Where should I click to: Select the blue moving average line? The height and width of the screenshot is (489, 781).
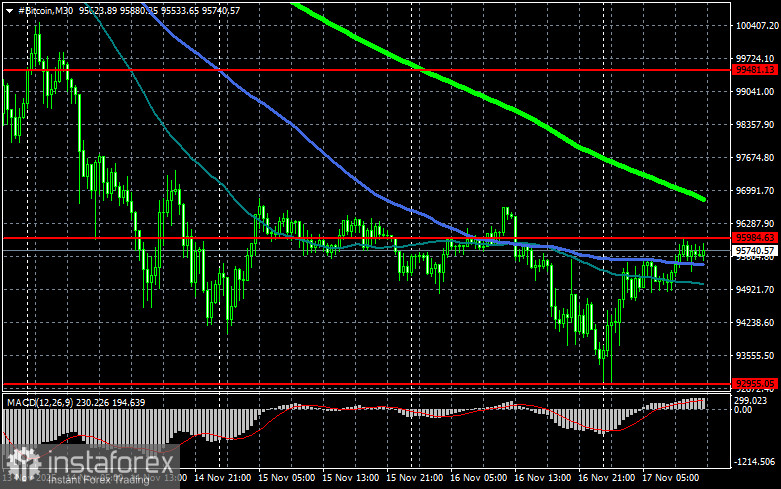coord(300,130)
